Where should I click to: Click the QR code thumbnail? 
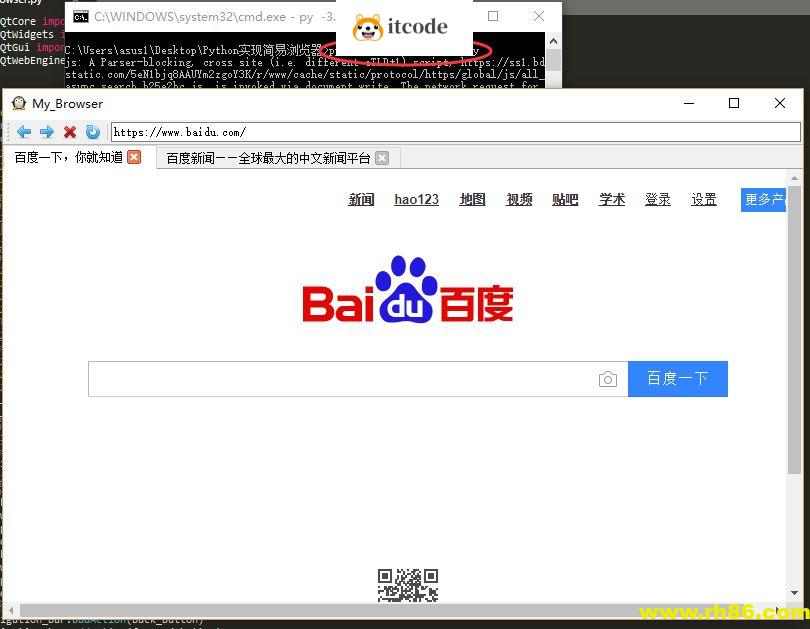[408, 585]
